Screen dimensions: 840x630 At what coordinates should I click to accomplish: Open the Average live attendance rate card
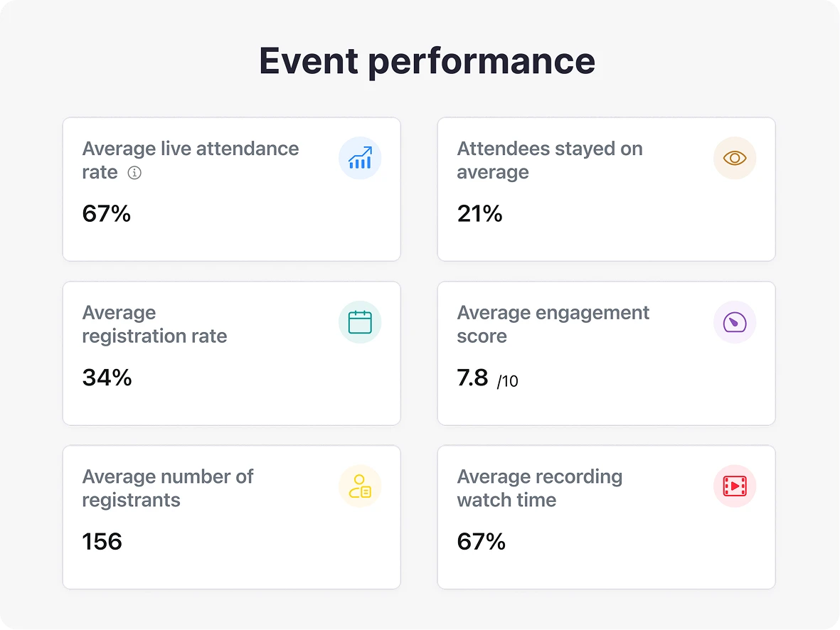[x=231, y=188]
